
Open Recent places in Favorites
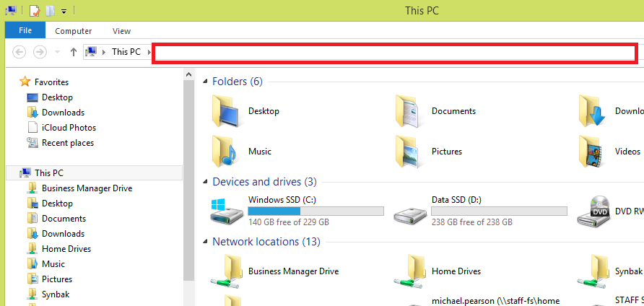(x=68, y=143)
